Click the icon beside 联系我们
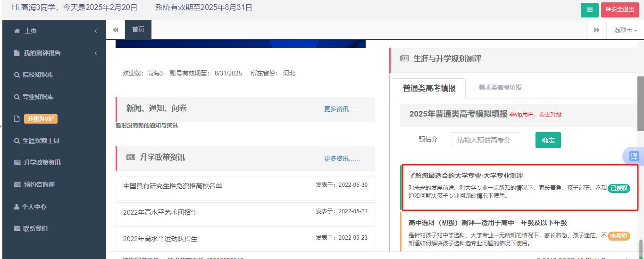The image size is (644, 259). 17,229
